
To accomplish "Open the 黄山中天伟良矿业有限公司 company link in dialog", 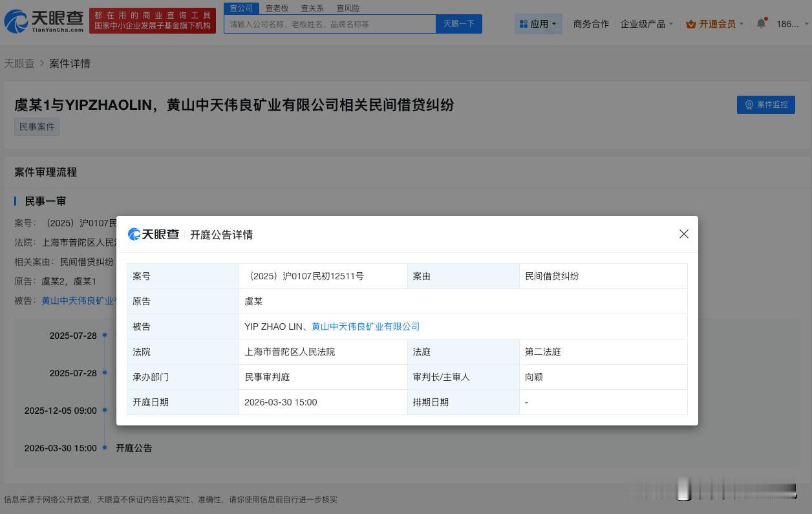I will tap(366, 327).
